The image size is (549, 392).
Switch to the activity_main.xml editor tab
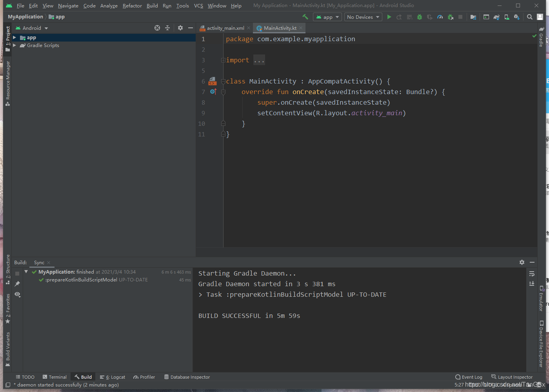[225, 28]
